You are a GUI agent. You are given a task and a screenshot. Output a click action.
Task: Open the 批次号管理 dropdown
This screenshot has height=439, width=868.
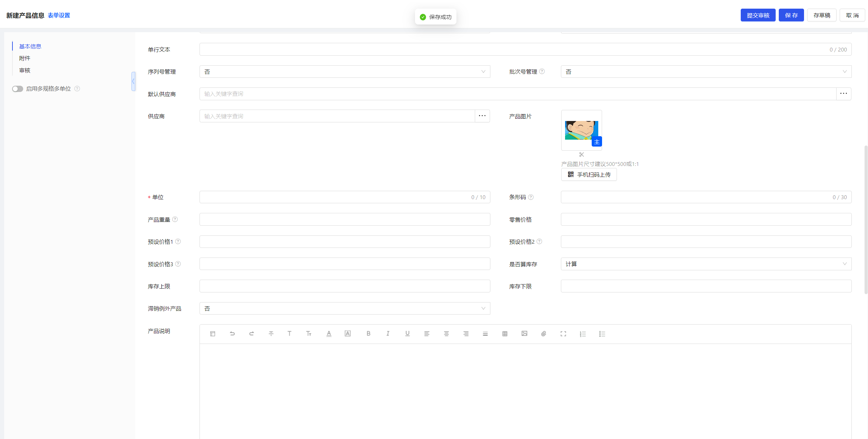(706, 72)
